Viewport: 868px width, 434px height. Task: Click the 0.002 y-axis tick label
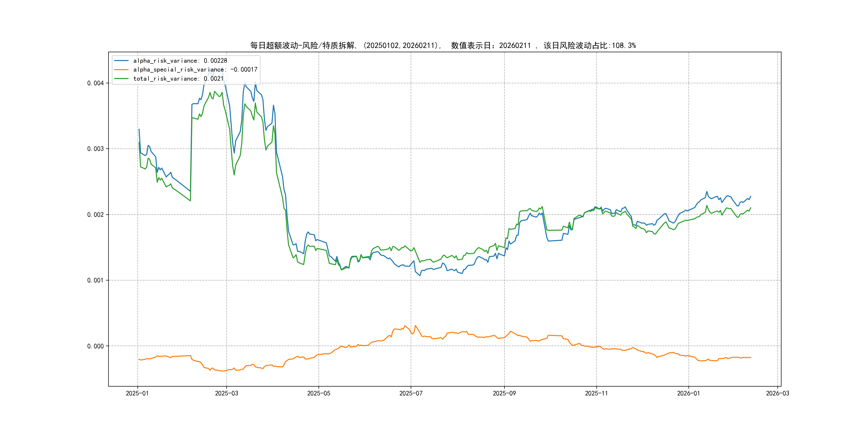[x=95, y=215]
